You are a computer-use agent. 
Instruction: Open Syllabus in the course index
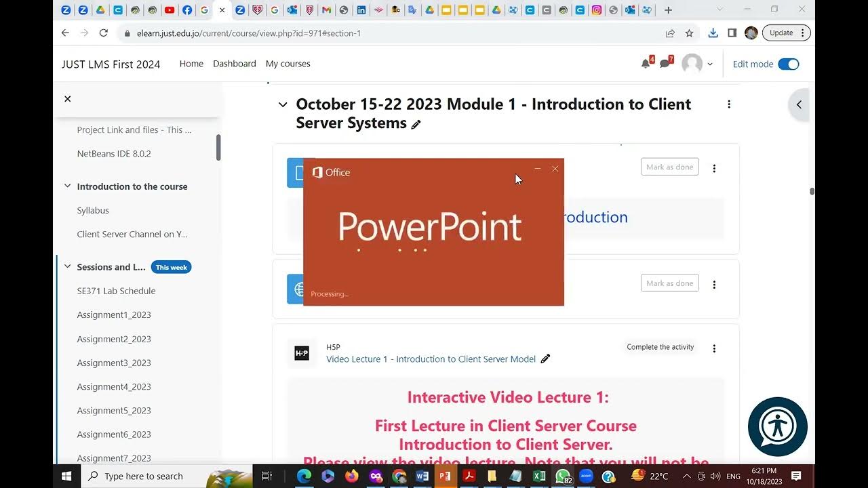[93, 211]
